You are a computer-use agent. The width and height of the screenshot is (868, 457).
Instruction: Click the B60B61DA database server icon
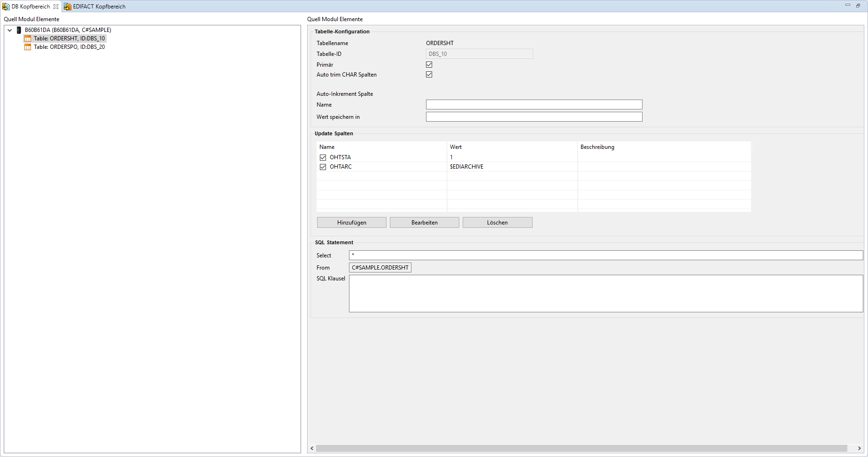(x=19, y=30)
